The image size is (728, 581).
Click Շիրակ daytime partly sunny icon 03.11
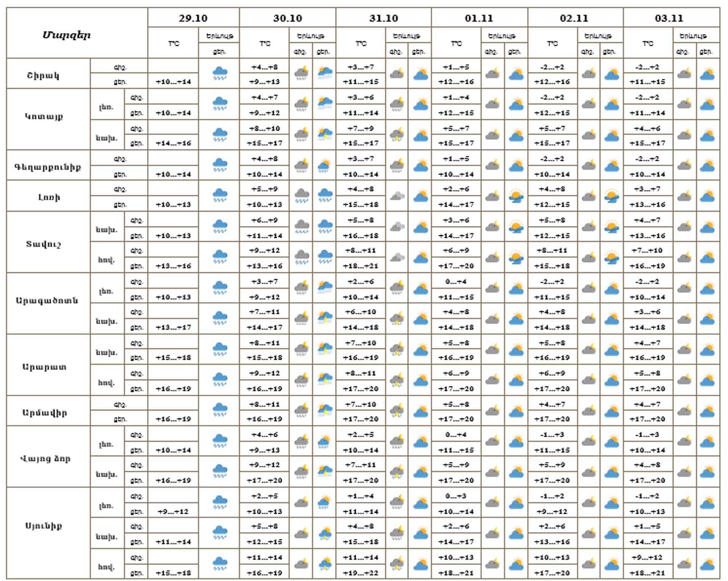point(707,74)
